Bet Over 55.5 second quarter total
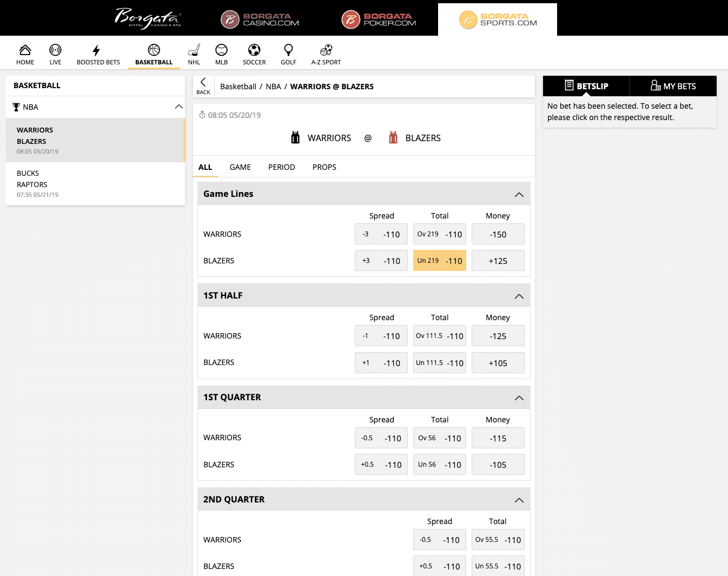 tap(498, 540)
